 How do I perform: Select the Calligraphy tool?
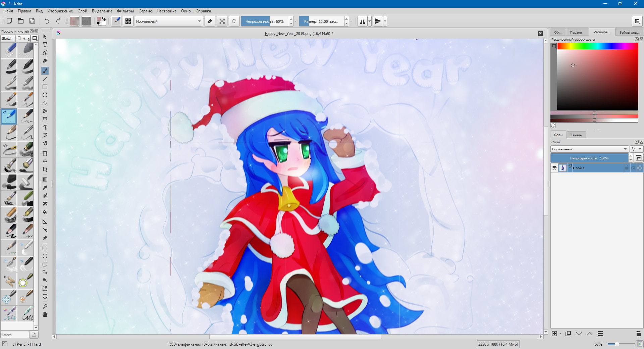pos(45,61)
